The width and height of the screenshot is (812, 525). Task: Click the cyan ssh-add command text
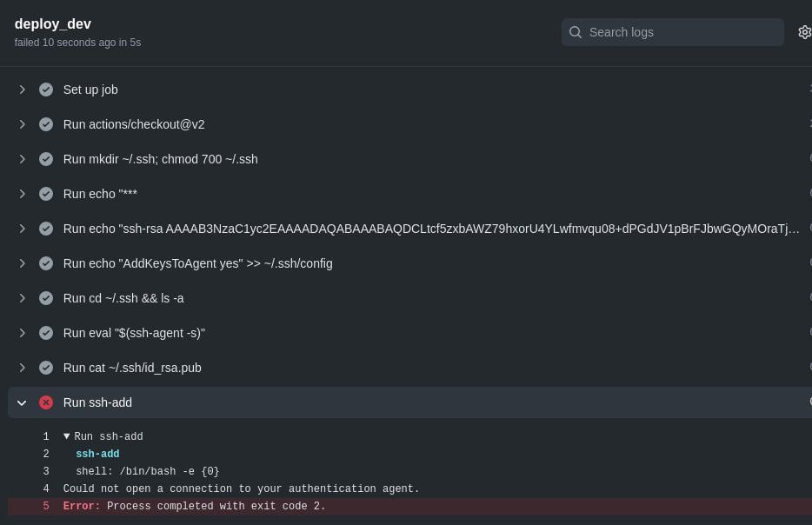pyautogui.click(x=97, y=454)
